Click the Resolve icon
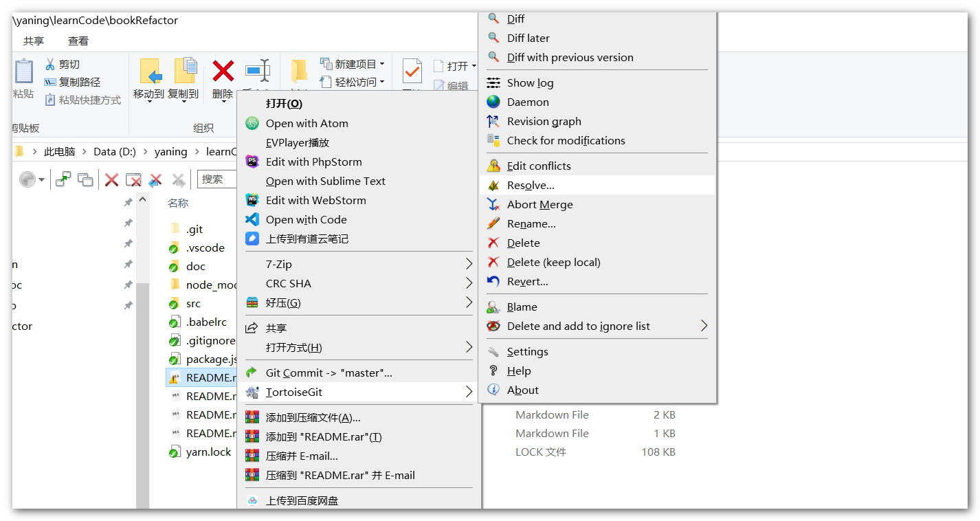 coord(493,185)
